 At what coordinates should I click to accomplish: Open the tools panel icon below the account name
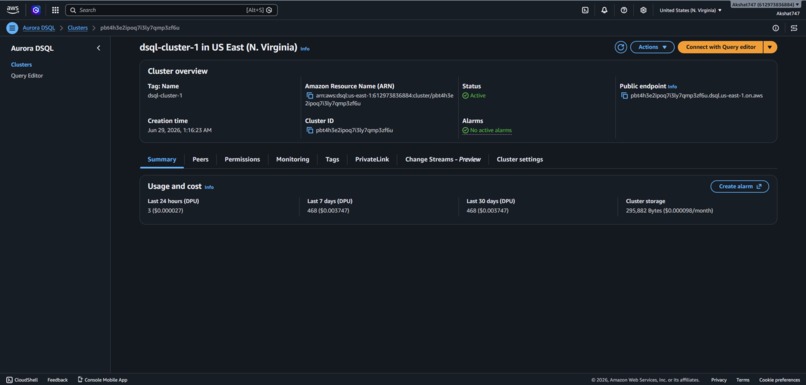tap(794, 28)
